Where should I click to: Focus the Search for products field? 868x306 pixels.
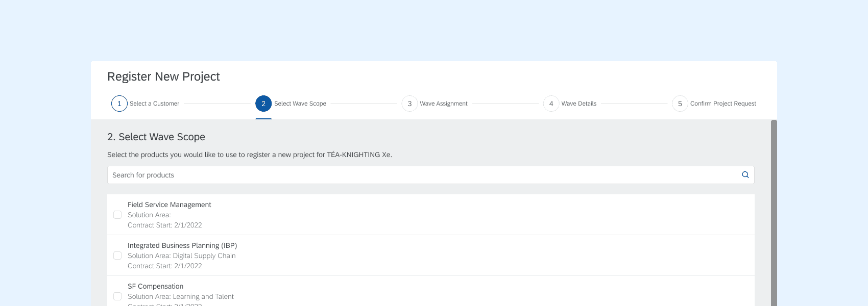coord(430,175)
